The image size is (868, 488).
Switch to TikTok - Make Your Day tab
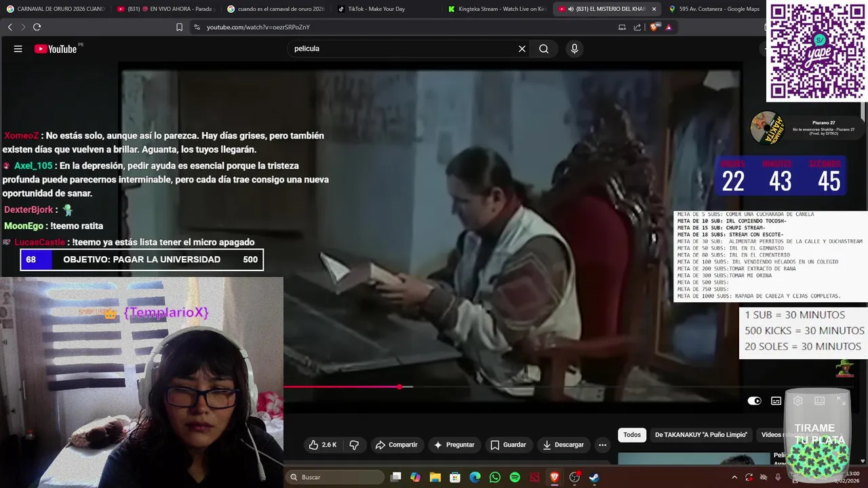pos(386,9)
